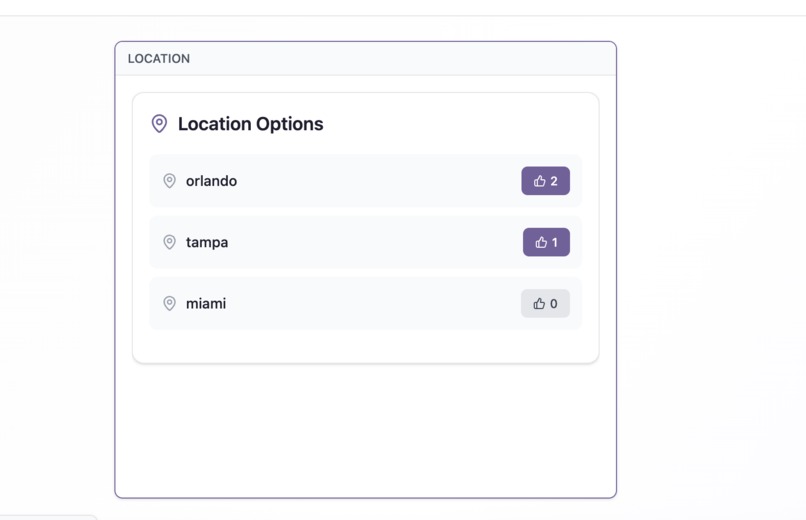Toggle the tampa vote showing count 1
Image resolution: width=806 pixels, height=520 pixels.
546,242
